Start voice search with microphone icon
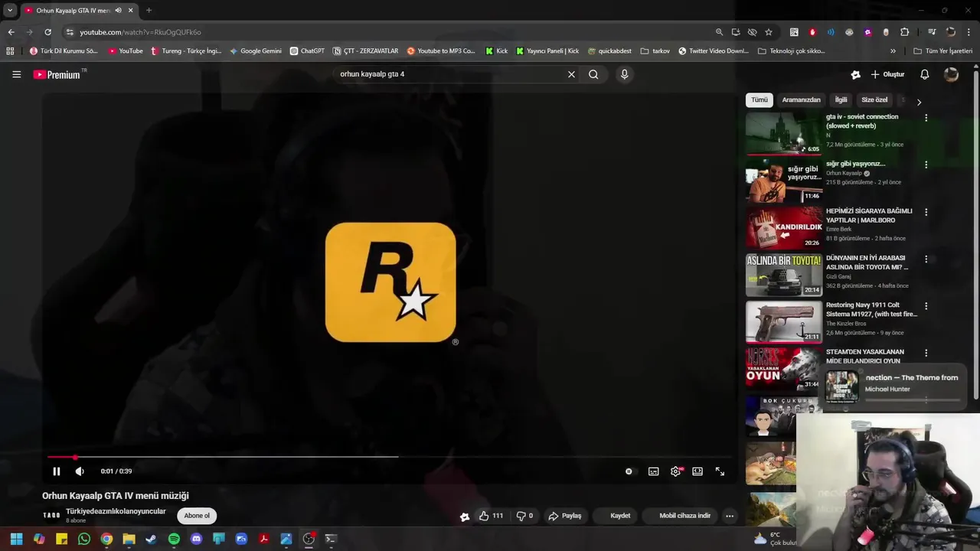 [624, 74]
